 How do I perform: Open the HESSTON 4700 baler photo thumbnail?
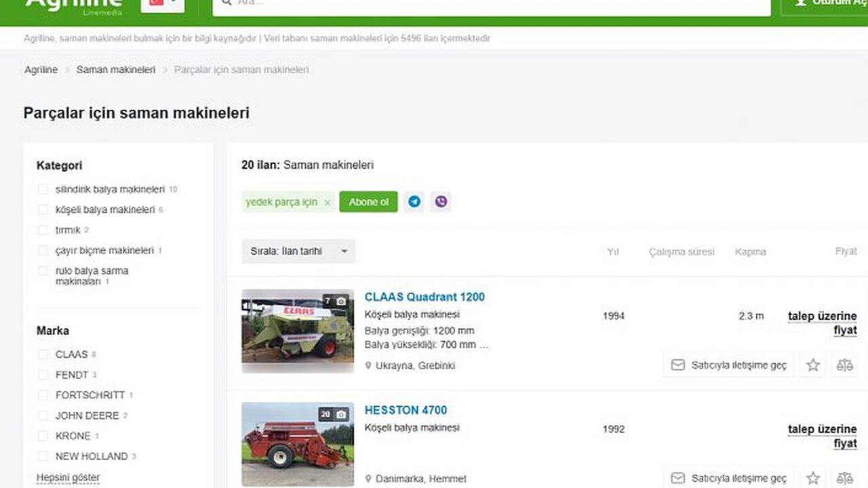[x=298, y=444]
